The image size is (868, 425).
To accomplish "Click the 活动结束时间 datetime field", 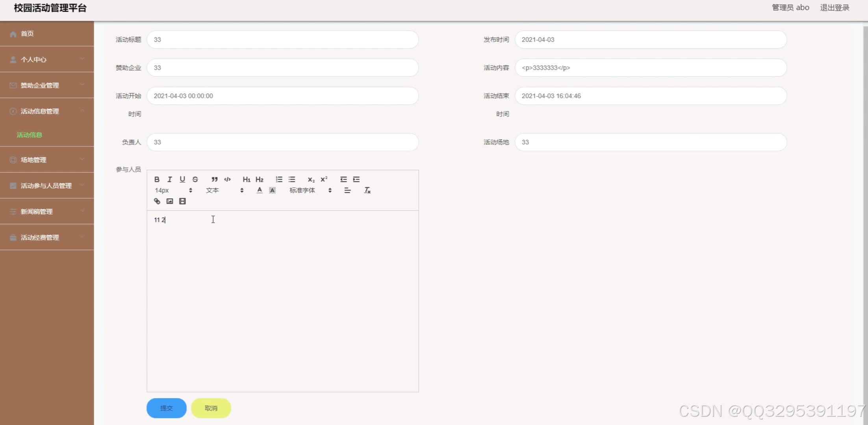I will (651, 96).
